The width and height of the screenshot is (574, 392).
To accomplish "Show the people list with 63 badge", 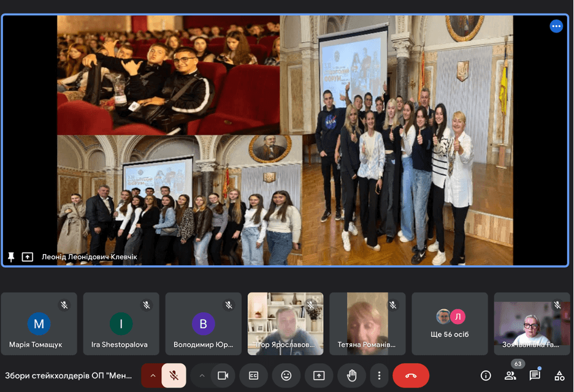I will tap(510, 375).
